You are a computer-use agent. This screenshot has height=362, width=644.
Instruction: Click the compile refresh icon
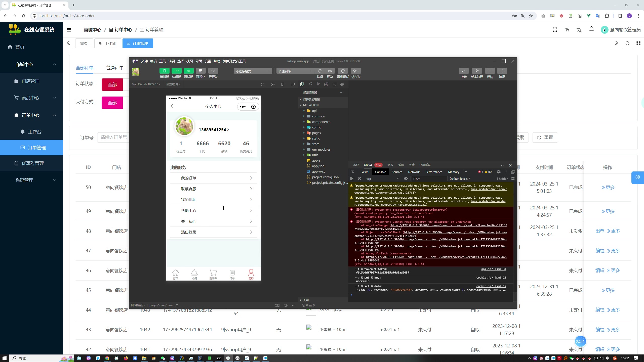(x=320, y=71)
